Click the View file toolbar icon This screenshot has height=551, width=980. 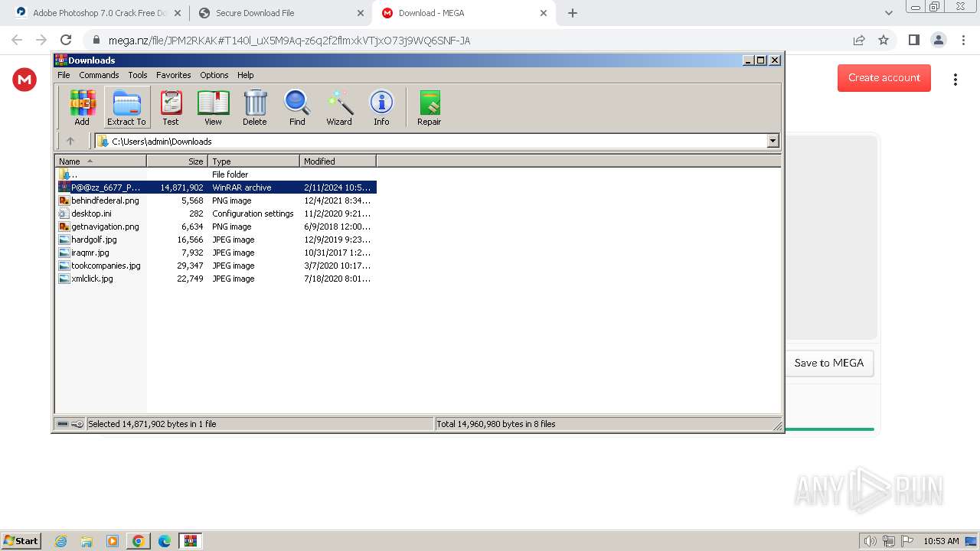coord(213,107)
